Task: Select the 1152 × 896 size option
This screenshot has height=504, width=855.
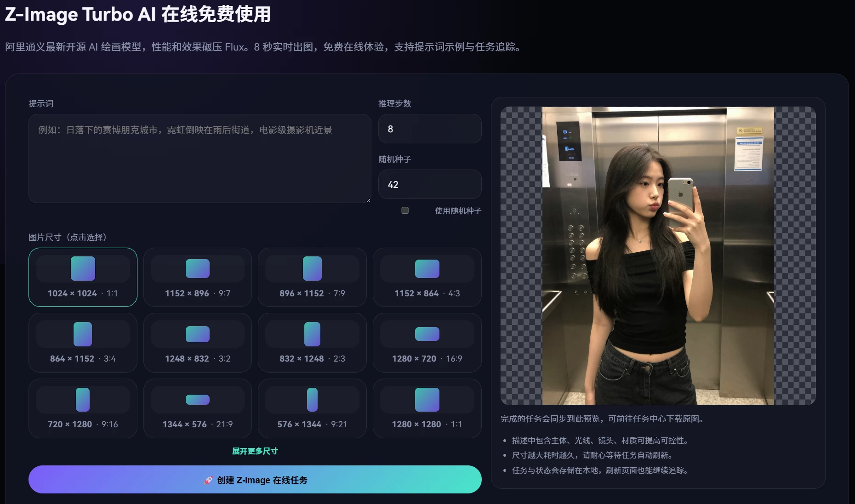Action: (x=197, y=277)
